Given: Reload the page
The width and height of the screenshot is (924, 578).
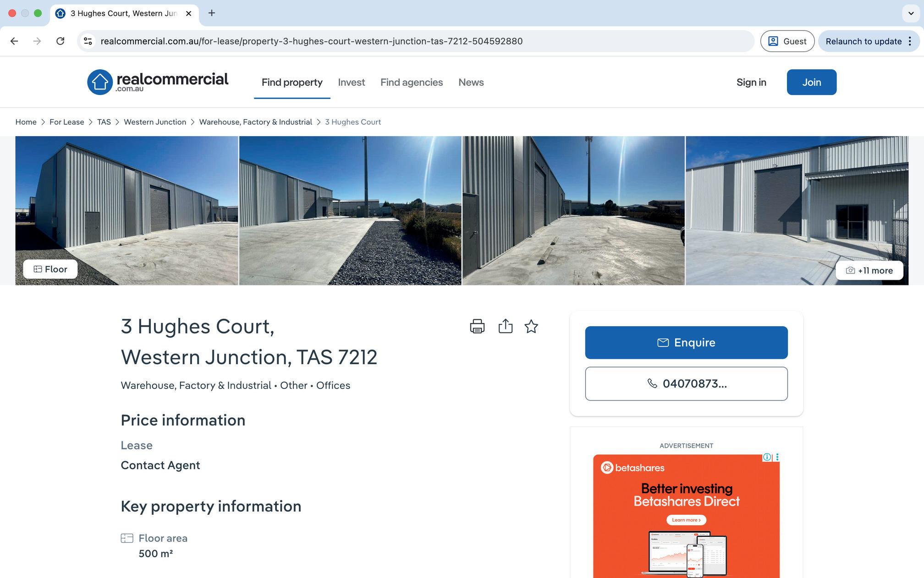Looking at the screenshot, I should click(x=60, y=41).
